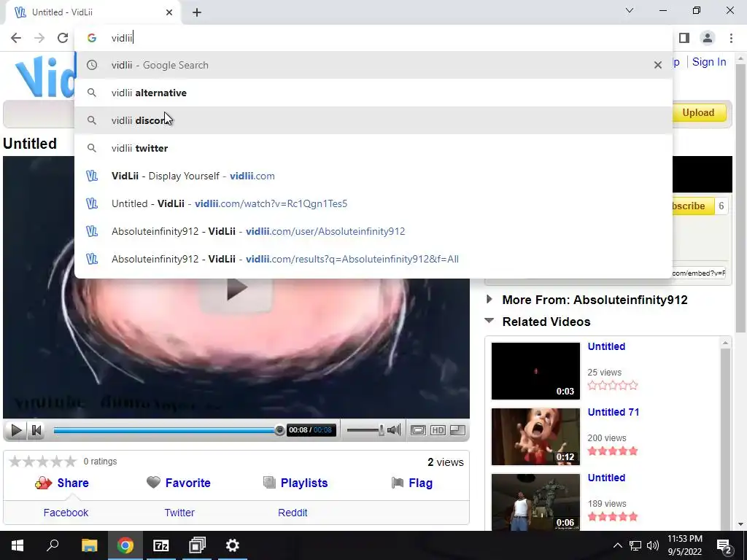This screenshot has width=747, height=560.
Task: Open the user/Absoluteinfinity912 suggestion
Action: coord(373,231)
